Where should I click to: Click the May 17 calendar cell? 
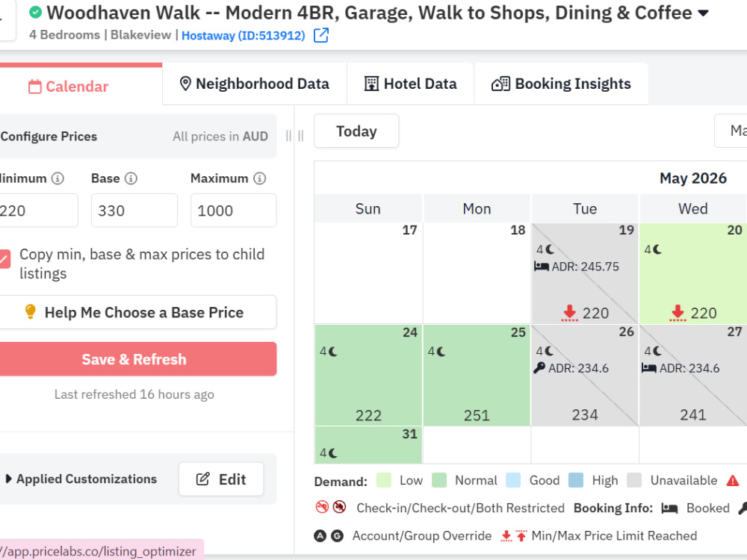368,273
